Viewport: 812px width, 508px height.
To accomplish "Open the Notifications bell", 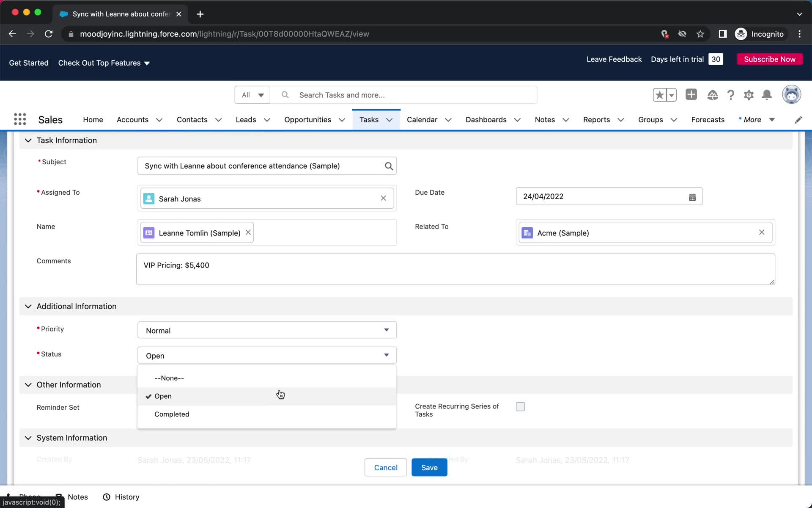I will click(x=767, y=95).
